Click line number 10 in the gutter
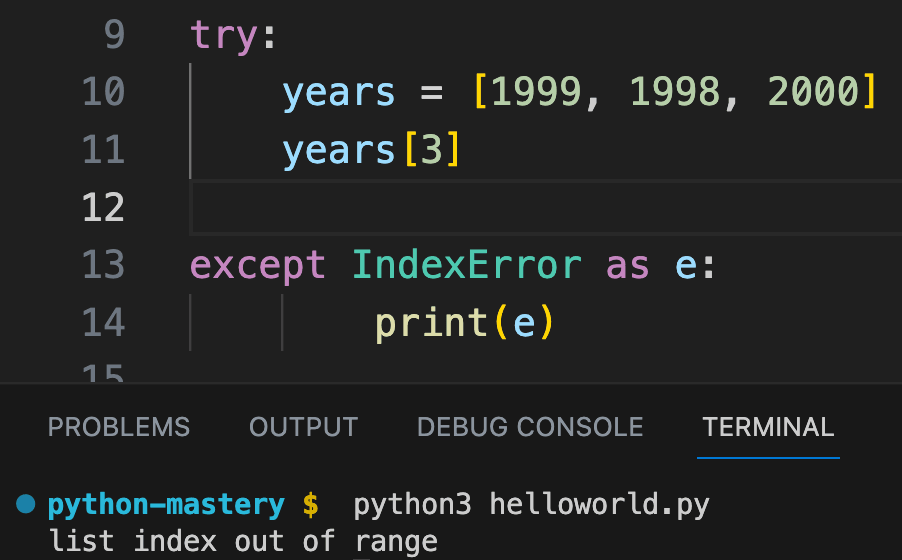 coord(103,92)
